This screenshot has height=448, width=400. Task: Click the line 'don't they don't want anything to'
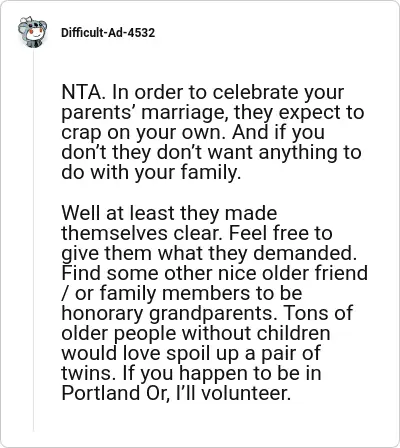click(211, 152)
